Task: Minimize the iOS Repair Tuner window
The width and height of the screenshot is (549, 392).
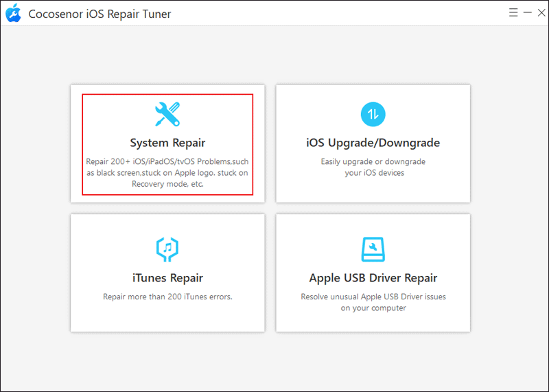Action: [528, 12]
